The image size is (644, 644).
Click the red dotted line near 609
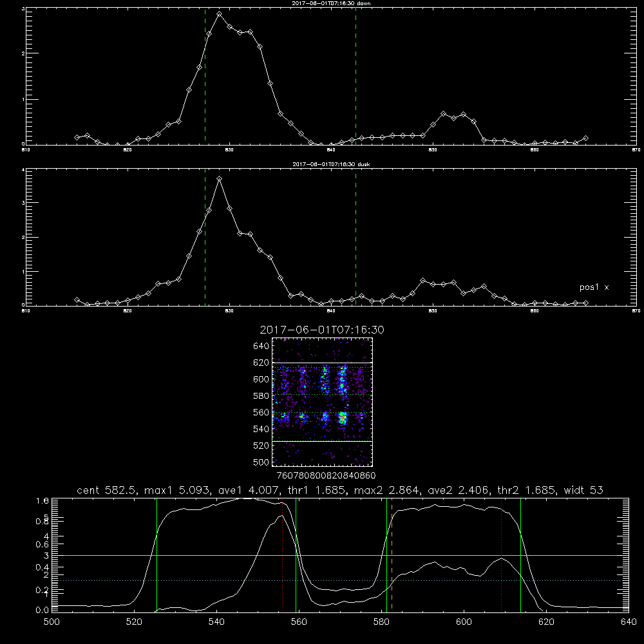coord(501,556)
